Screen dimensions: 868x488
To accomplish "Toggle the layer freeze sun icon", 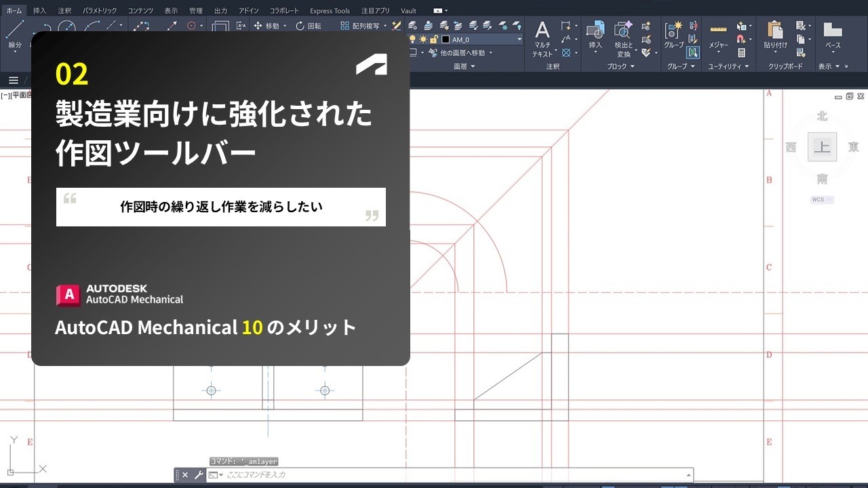I will (423, 39).
